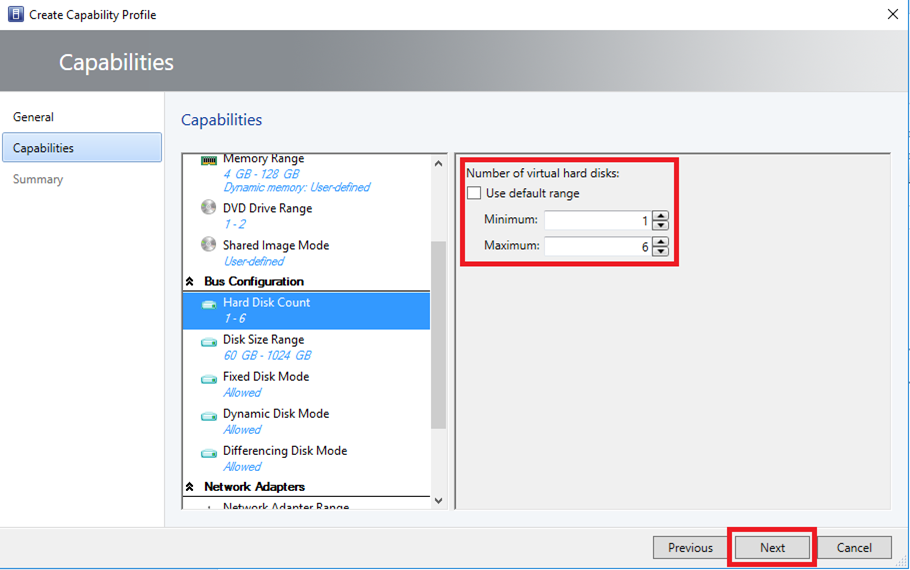Click the '4 GB - 128 GB' value
910x570 pixels.
coord(262,174)
